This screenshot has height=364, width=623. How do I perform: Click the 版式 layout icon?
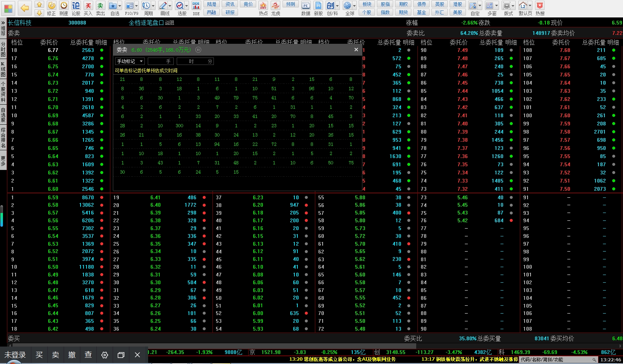pyautogui.click(x=506, y=6)
